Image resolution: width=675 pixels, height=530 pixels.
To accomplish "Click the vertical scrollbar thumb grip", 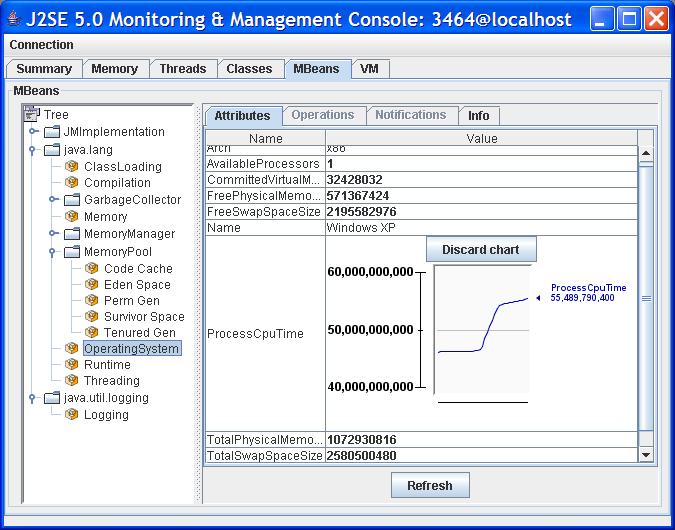I will click(x=646, y=298).
